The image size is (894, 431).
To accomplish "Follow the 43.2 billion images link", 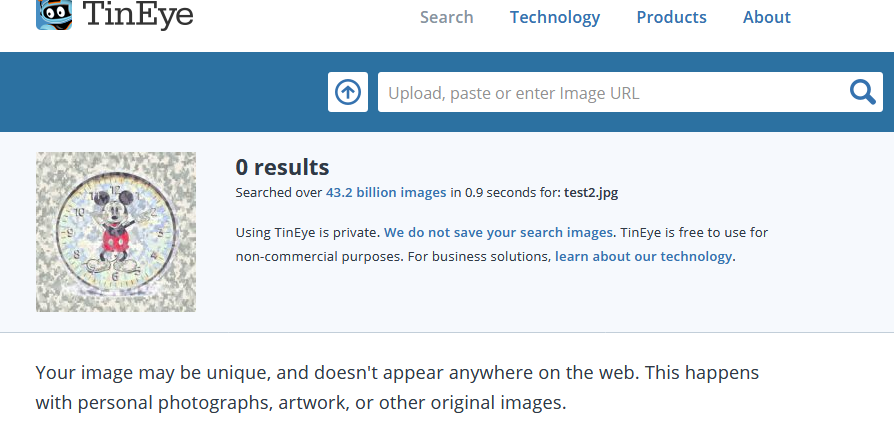I will click(386, 193).
